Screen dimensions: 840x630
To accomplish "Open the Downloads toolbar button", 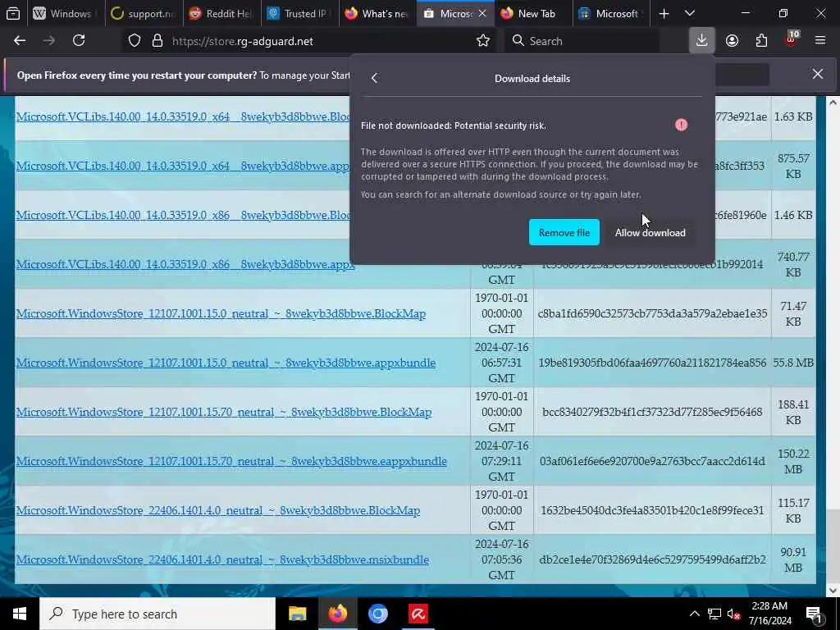I will coord(702,41).
